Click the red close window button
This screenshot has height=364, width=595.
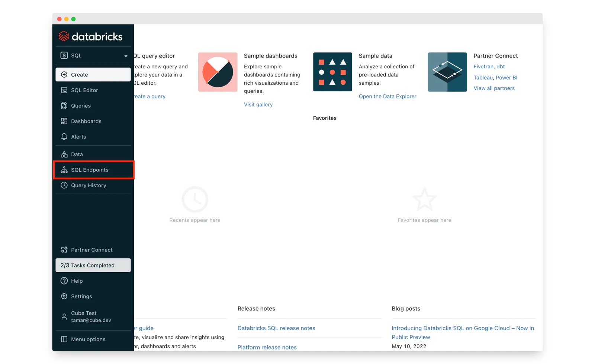tap(59, 19)
